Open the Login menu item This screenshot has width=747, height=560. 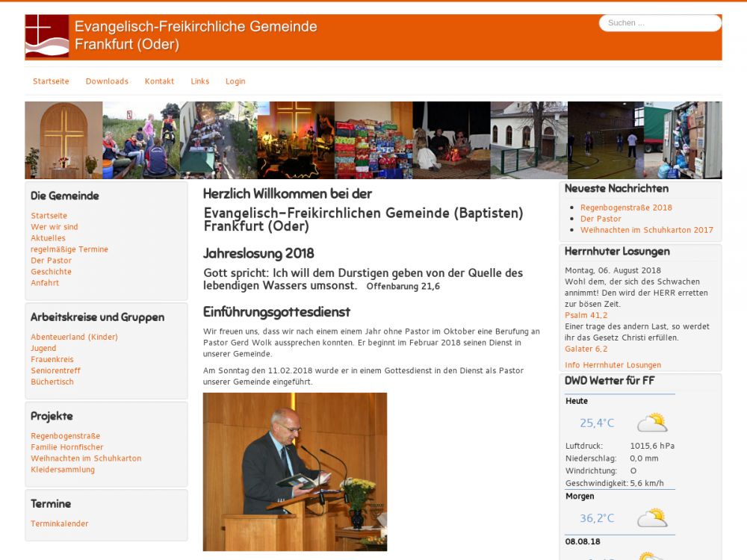(235, 81)
